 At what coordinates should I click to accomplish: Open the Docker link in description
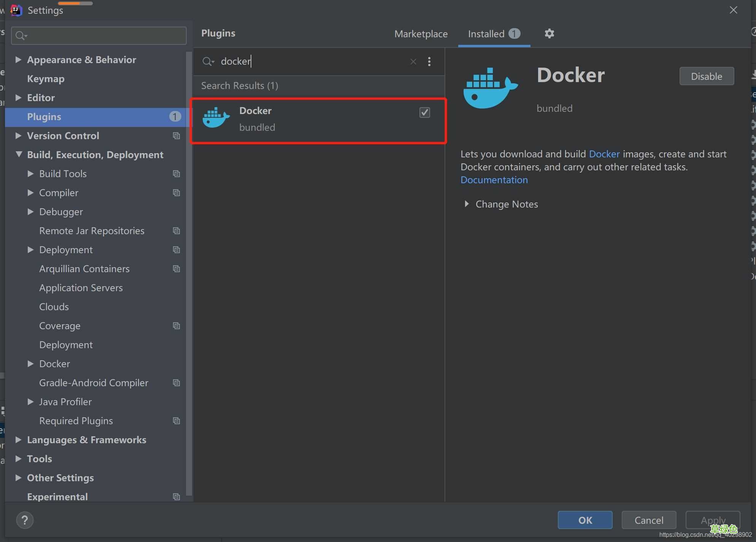point(604,154)
